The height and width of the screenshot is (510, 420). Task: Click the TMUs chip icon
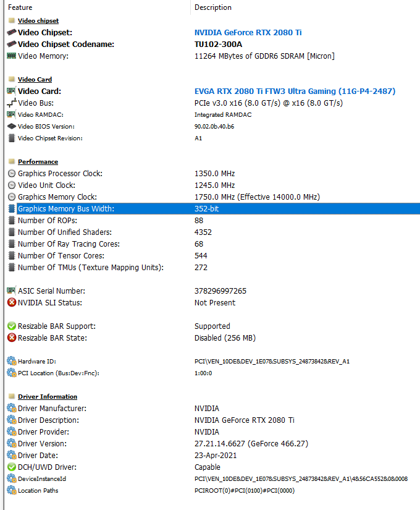pos(11,267)
